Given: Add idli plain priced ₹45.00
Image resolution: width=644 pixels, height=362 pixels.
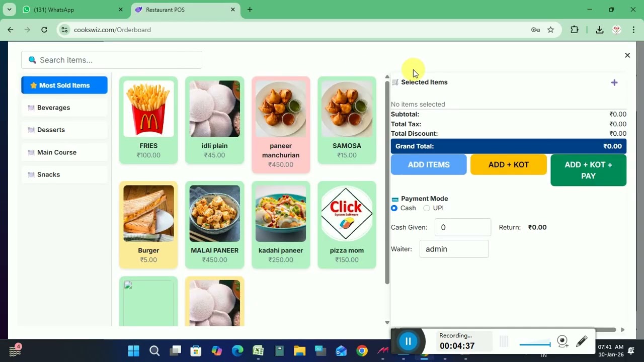Looking at the screenshot, I should pyautogui.click(x=214, y=120).
